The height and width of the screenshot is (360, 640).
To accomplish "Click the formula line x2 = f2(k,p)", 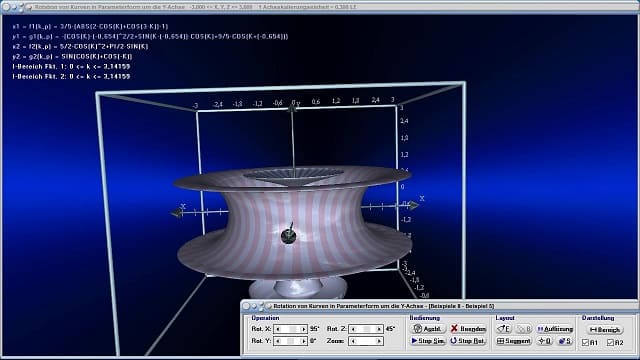I will tap(80, 47).
